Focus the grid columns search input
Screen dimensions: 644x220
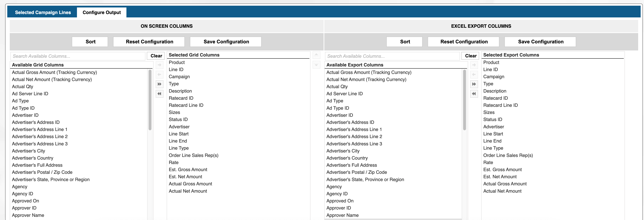click(x=77, y=56)
